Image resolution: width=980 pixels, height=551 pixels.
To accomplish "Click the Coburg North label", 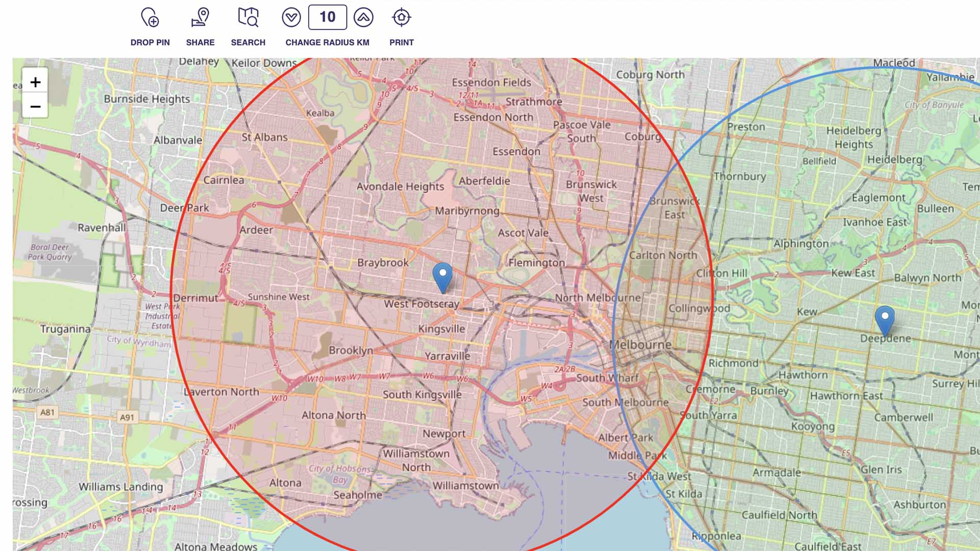I will coord(650,74).
